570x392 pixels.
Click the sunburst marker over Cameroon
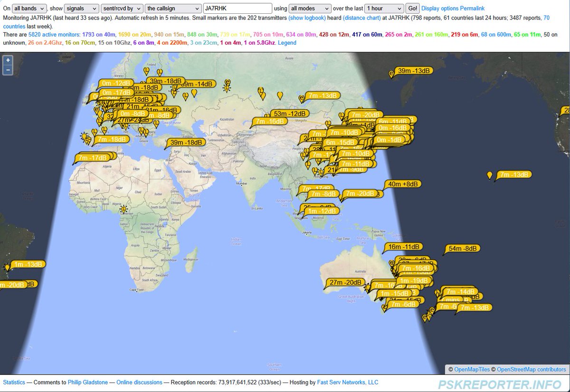pyautogui.click(x=124, y=209)
